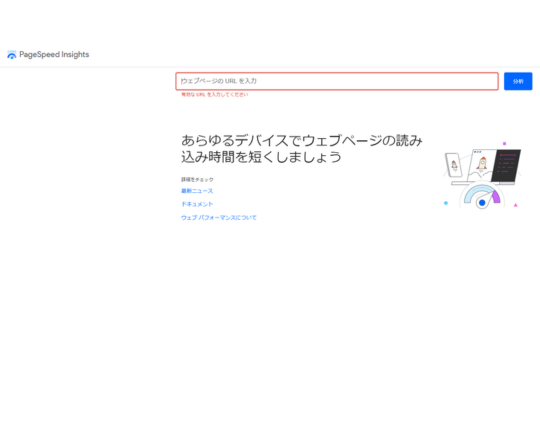The width and height of the screenshot is (540, 430).
Task: Click the PageSpeed Insights logo icon
Action: (x=12, y=54)
